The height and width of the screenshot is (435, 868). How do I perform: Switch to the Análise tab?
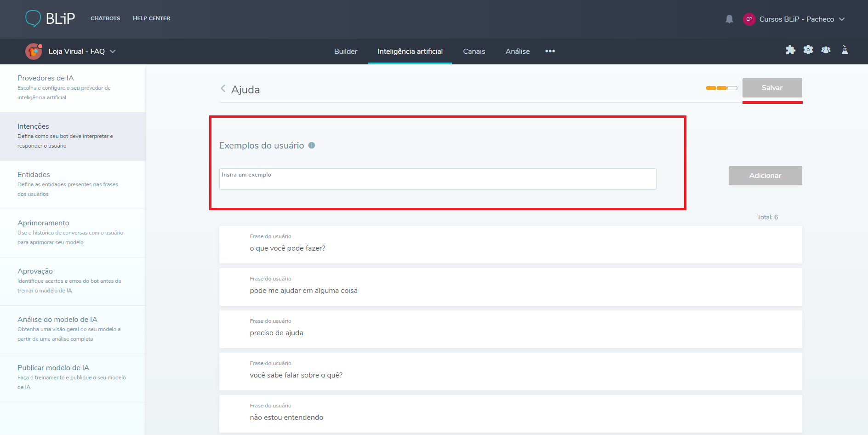517,52
